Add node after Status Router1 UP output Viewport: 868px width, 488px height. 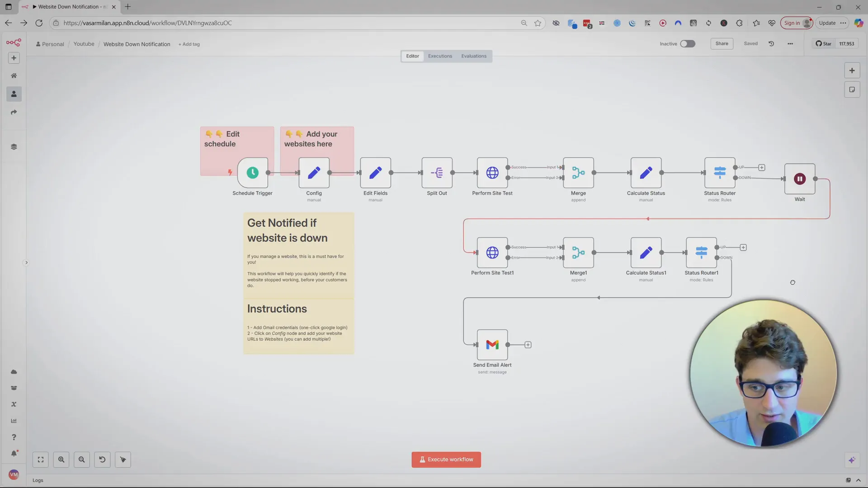743,248
